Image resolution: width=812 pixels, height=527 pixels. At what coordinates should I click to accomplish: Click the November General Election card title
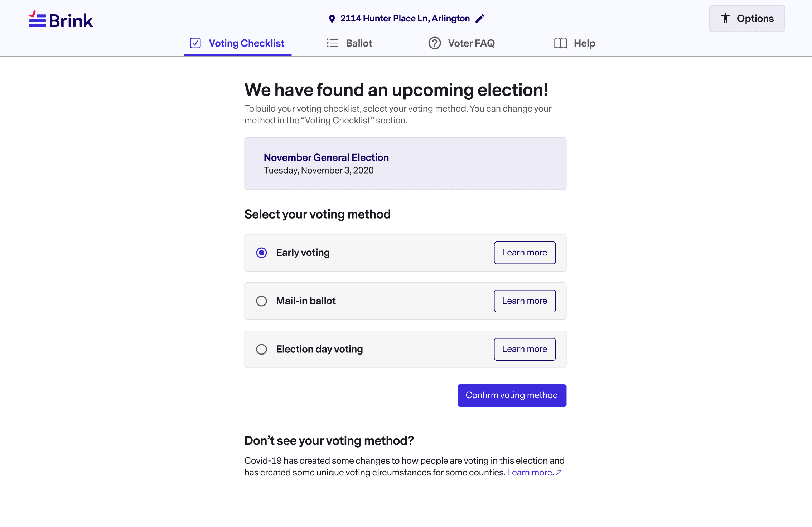point(326,157)
